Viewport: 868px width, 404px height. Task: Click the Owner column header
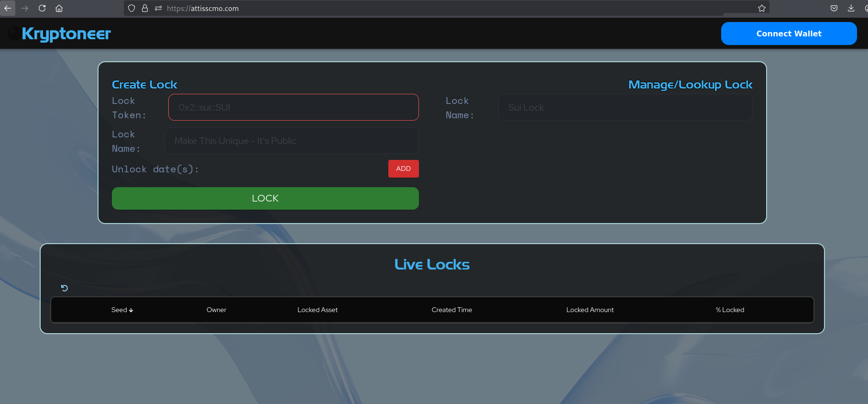pyautogui.click(x=216, y=310)
